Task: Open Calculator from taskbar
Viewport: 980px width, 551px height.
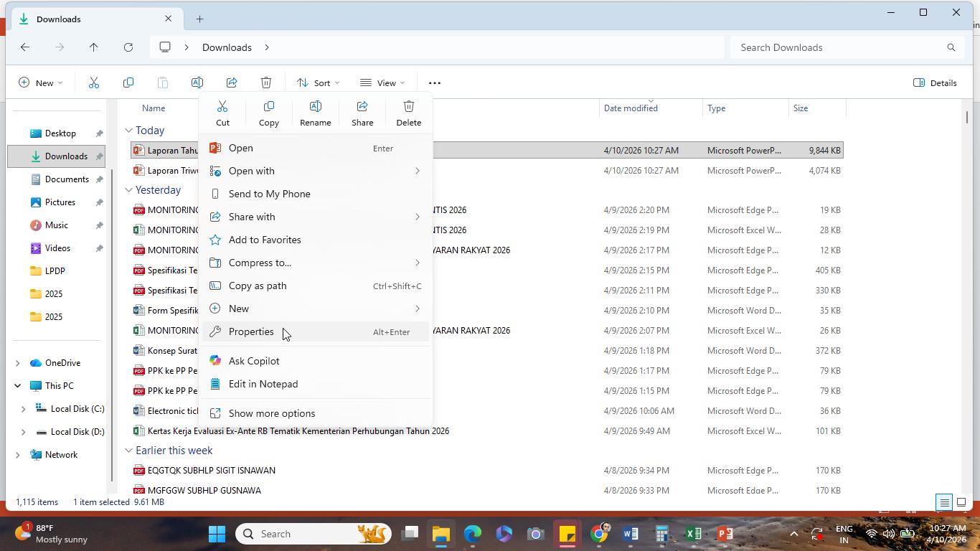Action: tap(662, 534)
